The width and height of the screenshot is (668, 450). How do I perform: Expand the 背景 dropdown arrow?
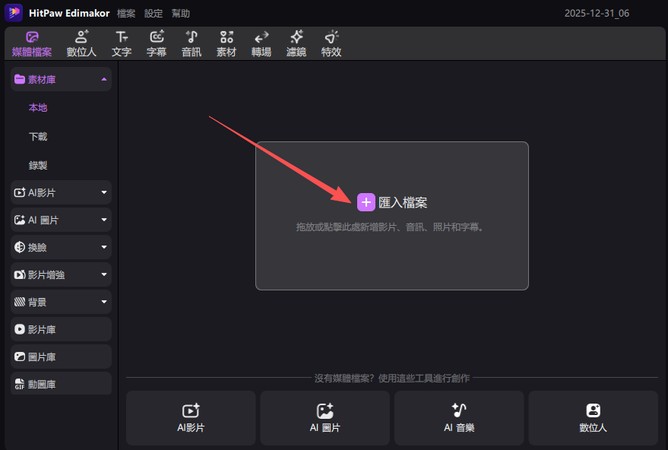104,302
